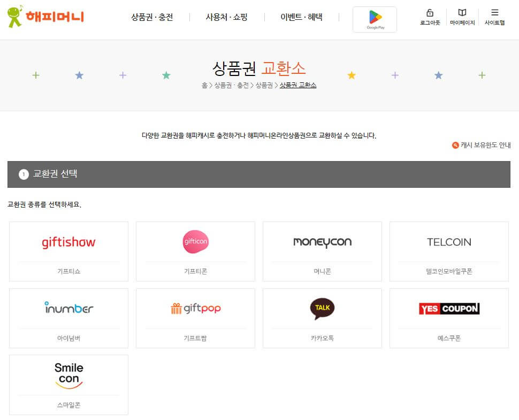The width and height of the screenshot is (519, 420).
Task: Go to 홈 in the breadcrumb
Action: click(x=204, y=86)
